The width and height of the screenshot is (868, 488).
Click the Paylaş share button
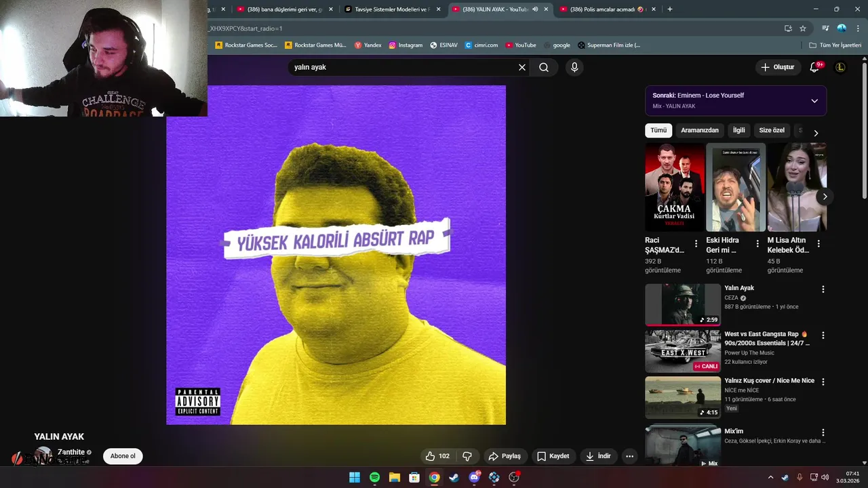click(x=505, y=456)
